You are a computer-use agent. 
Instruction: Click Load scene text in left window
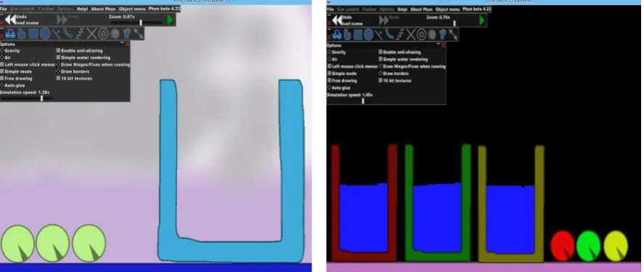[26, 23]
